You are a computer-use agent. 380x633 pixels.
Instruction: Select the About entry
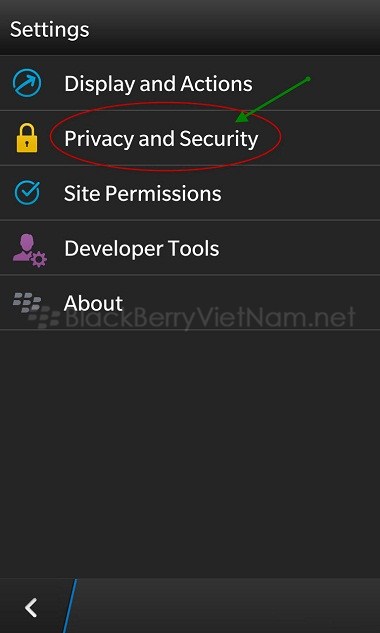[190, 303]
